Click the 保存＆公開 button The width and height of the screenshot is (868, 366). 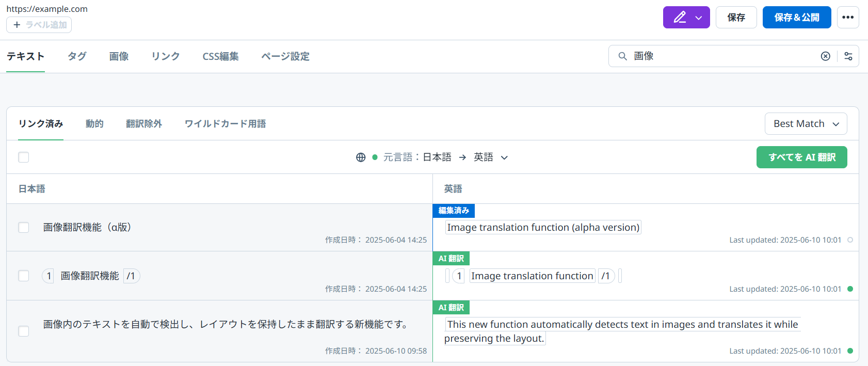coord(796,18)
